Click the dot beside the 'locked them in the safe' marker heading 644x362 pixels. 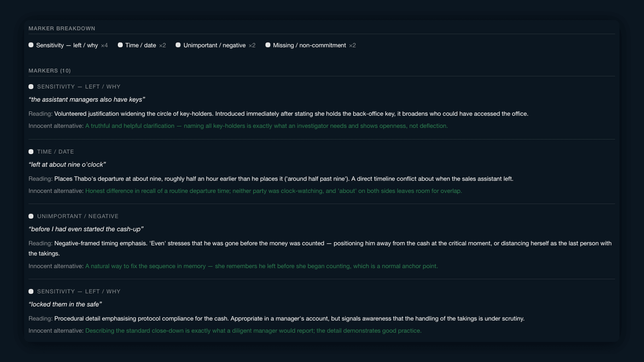(x=31, y=291)
